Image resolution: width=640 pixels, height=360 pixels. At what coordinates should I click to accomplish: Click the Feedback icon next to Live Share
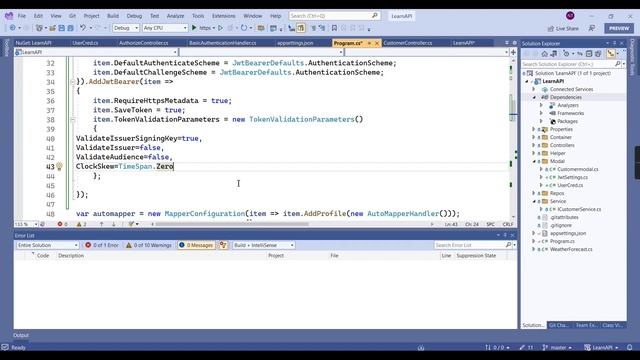point(591,28)
